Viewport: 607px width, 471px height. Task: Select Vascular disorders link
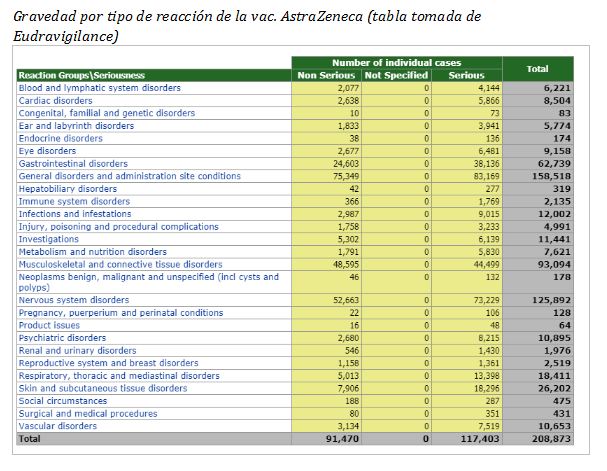tap(58, 426)
